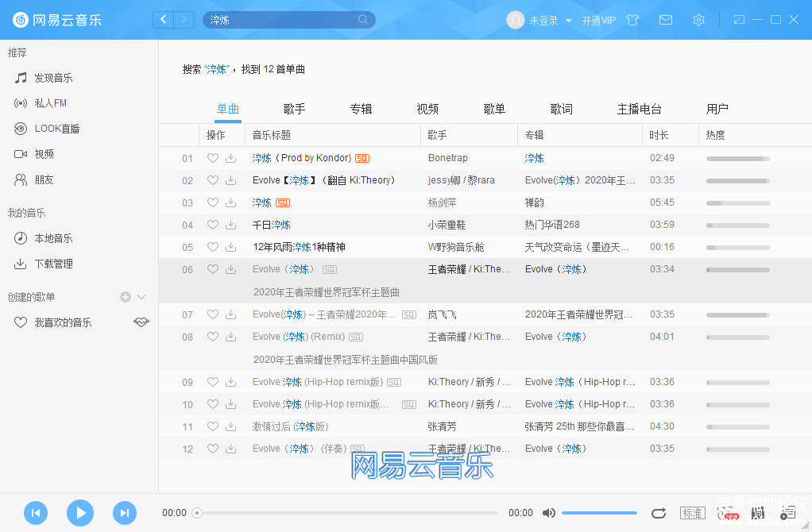
Task: Go back with the left arrow button
Action: coord(163,20)
